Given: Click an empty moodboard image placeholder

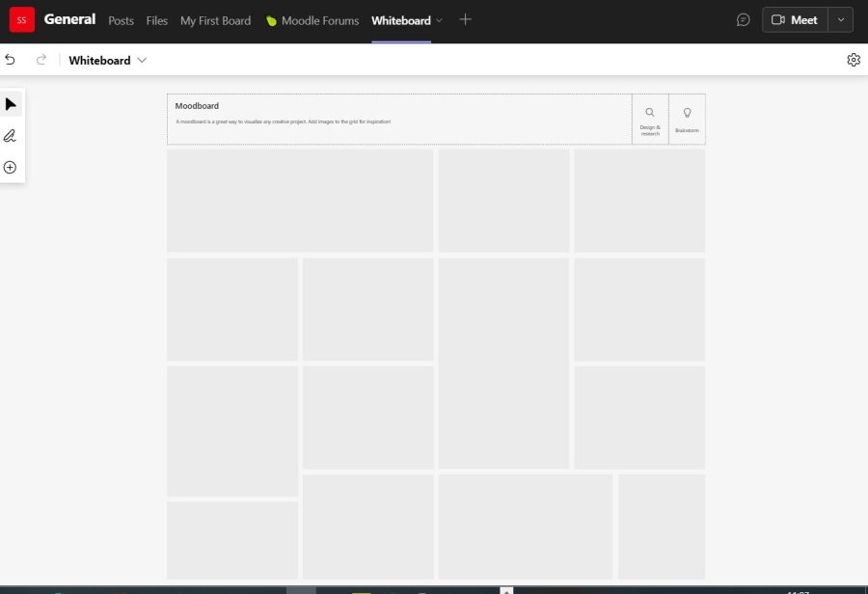Looking at the screenshot, I should (299, 200).
